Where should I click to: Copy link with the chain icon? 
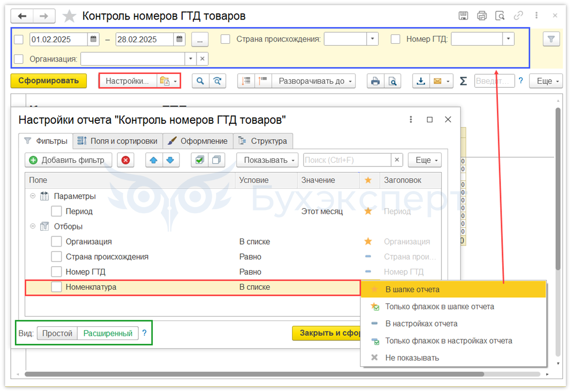[518, 15]
